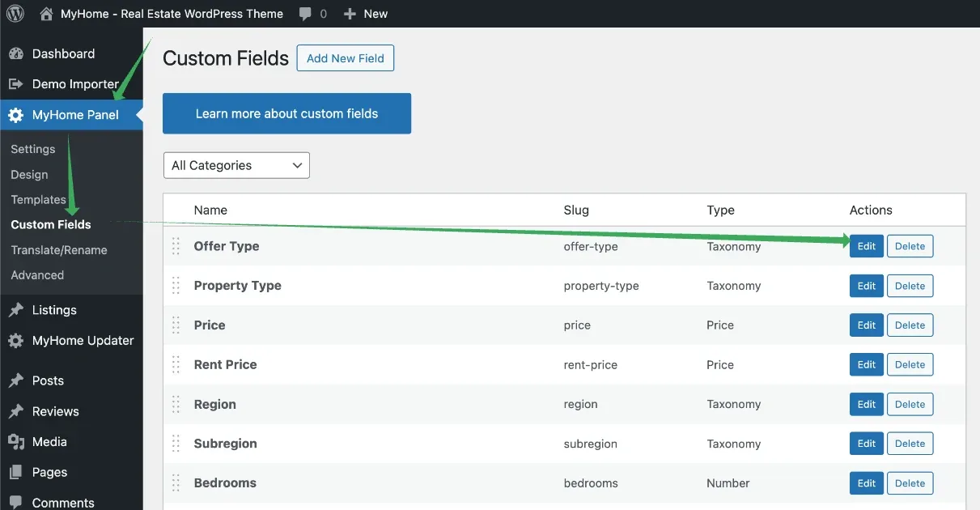This screenshot has width=980, height=510.
Task: Select Custom Fields in the sidebar submenu
Action: click(x=51, y=224)
